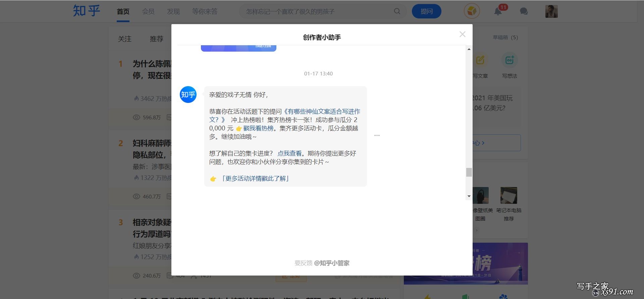Click the eye icon beside 460.7万
The image size is (644, 299).
click(x=137, y=196)
